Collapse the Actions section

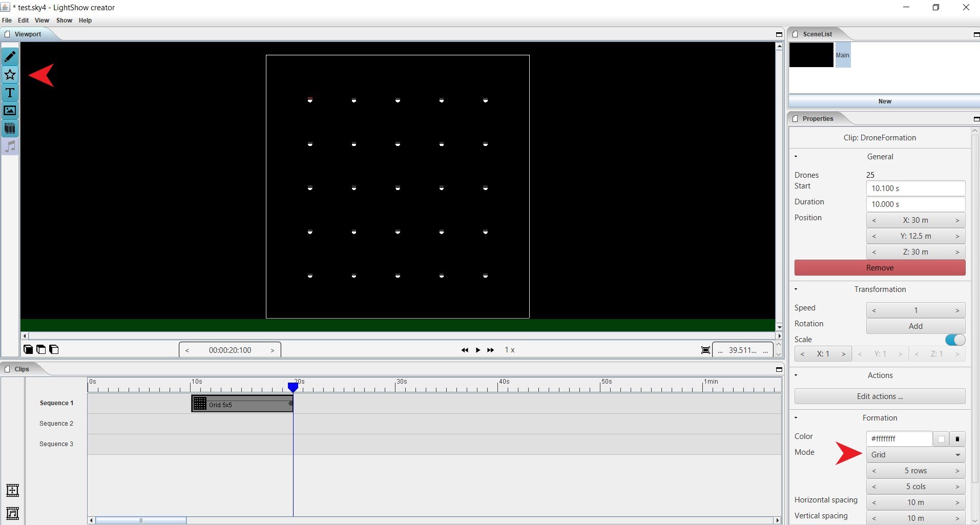pos(796,375)
